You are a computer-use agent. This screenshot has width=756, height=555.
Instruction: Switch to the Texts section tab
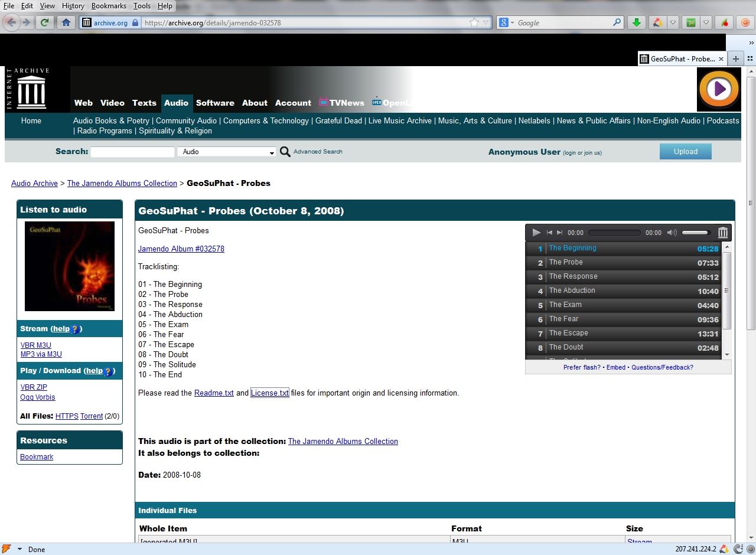click(144, 103)
